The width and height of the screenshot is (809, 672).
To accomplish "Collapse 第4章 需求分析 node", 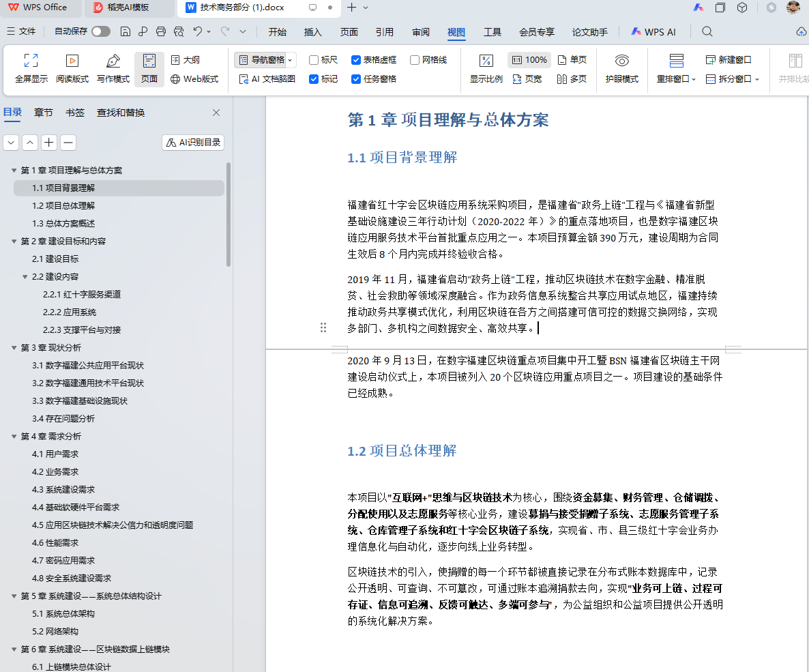I will pos(14,437).
